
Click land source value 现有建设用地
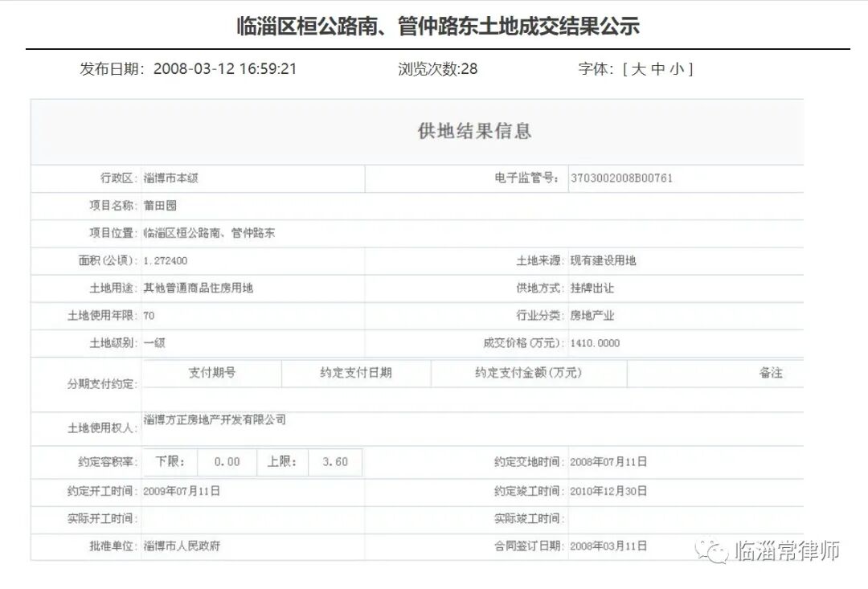tap(603, 260)
